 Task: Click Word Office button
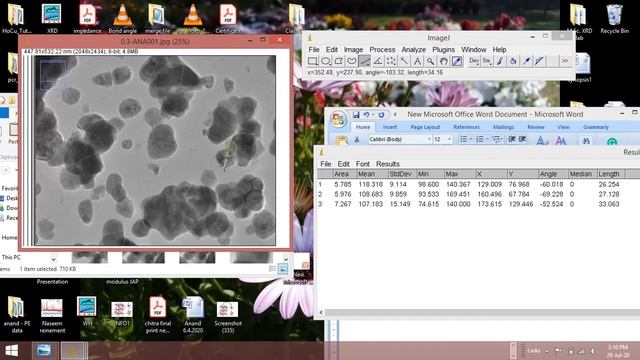click(338, 119)
